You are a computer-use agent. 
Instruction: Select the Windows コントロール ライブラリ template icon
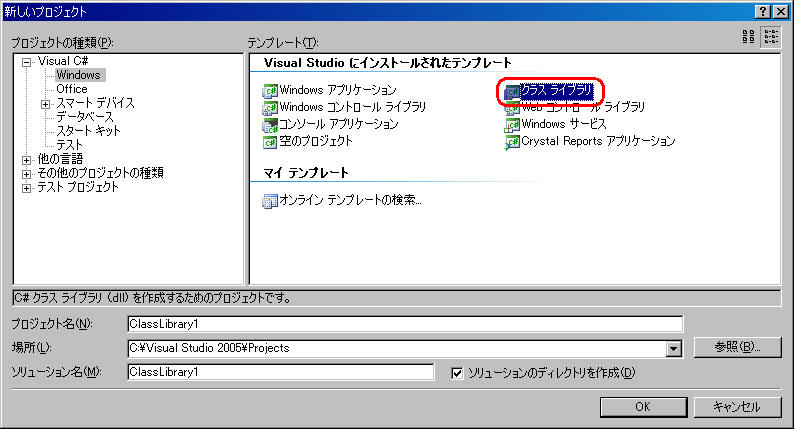pos(269,108)
